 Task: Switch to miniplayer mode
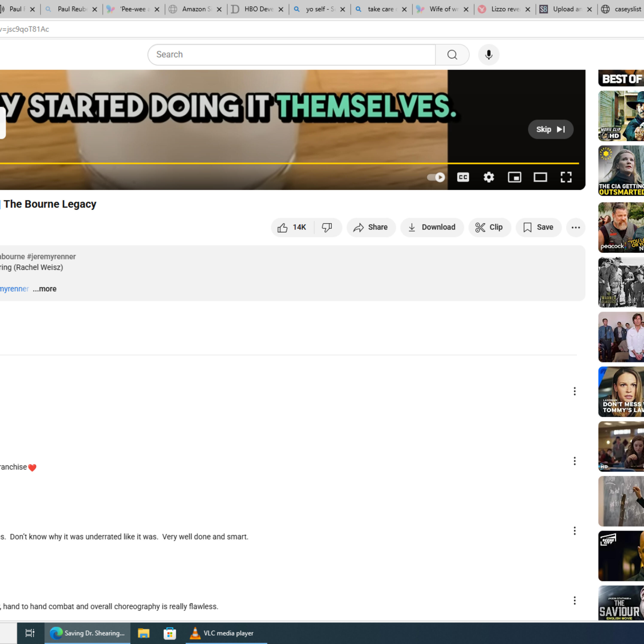(x=514, y=177)
